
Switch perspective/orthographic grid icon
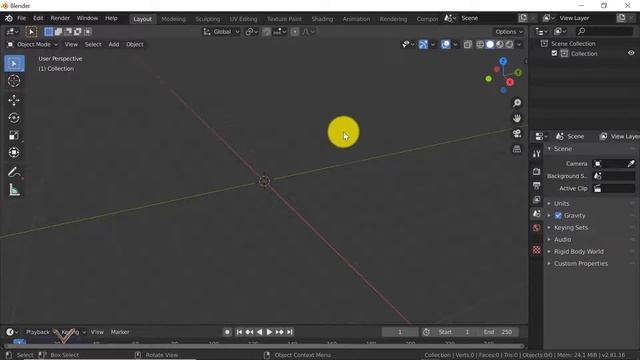(x=517, y=149)
